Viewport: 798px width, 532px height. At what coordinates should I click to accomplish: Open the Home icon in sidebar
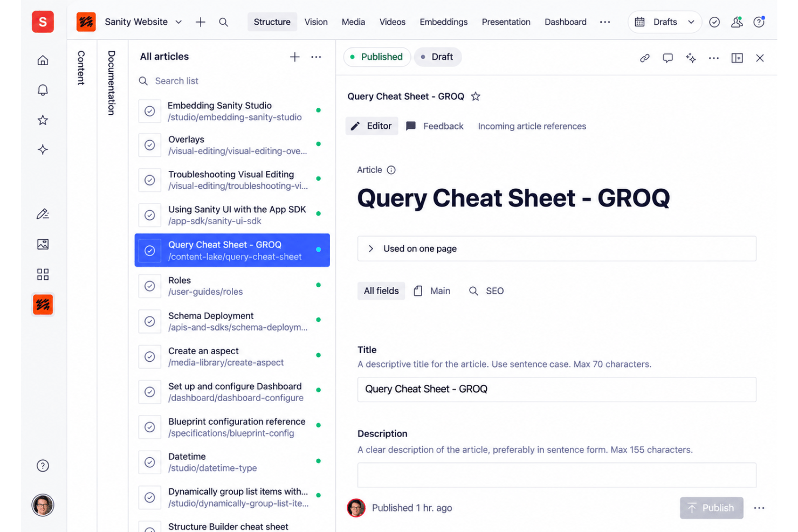(x=43, y=60)
